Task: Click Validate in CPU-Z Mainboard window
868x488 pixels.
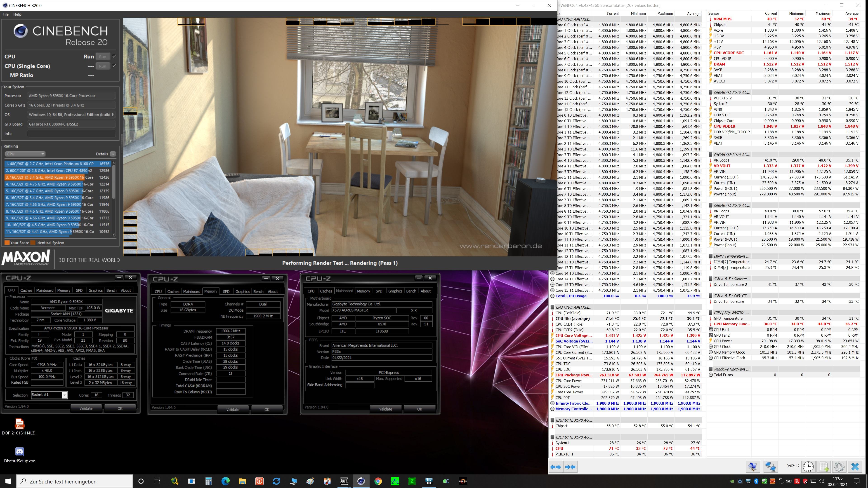Action: point(385,409)
